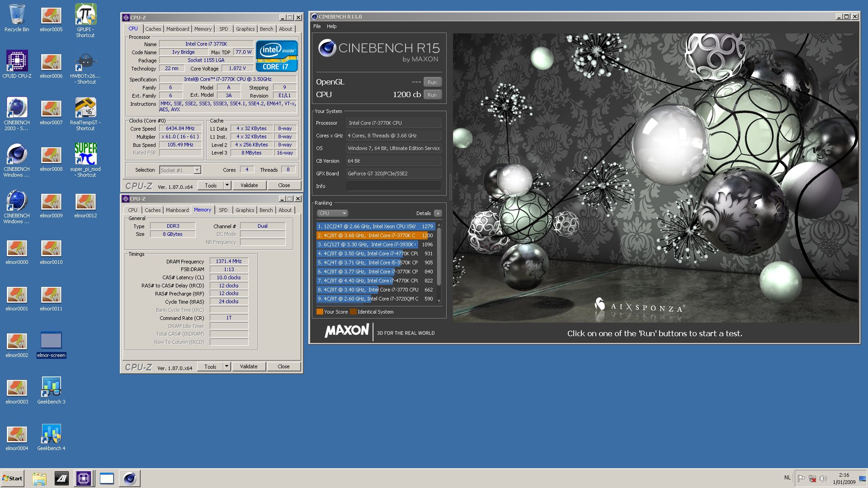Select ranking row i5-3570K 905
Viewport: 868px width, 488px height.
(375, 263)
